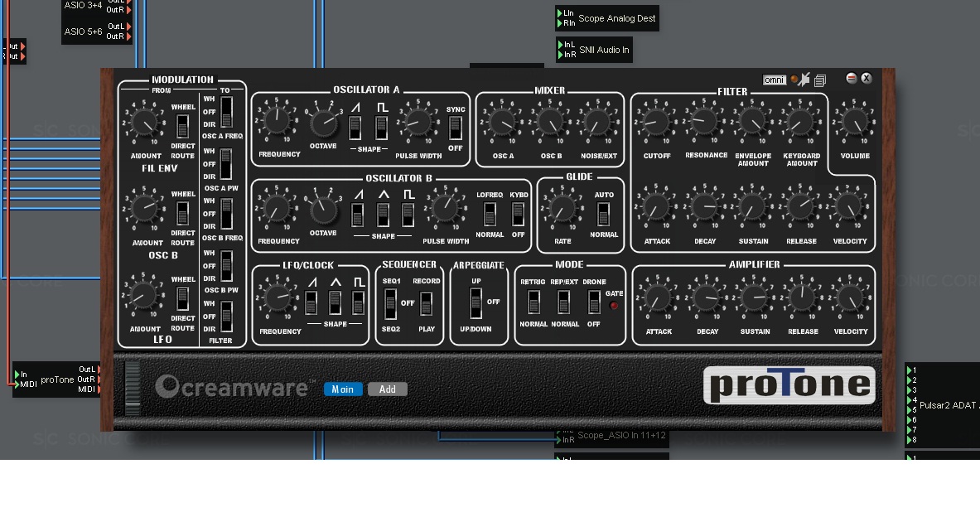Toggle LFO pulse shape switch
This screenshot has height=522, width=980.
(x=358, y=303)
